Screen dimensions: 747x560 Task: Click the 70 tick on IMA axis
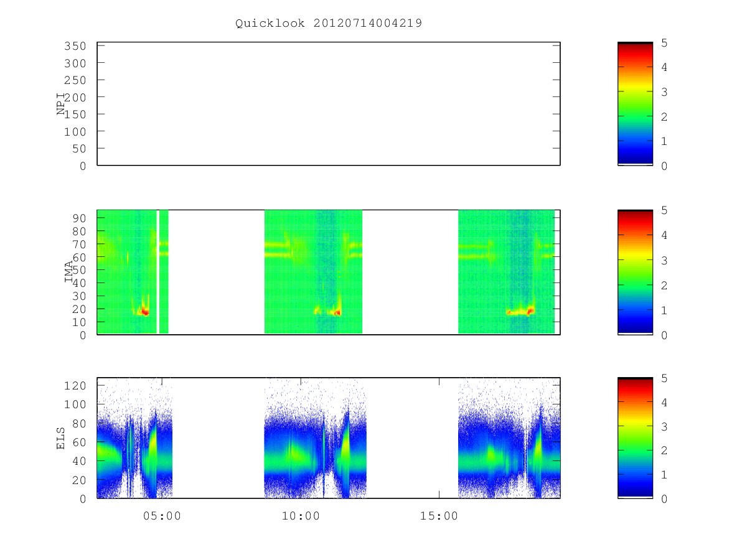tap(79, 243)
